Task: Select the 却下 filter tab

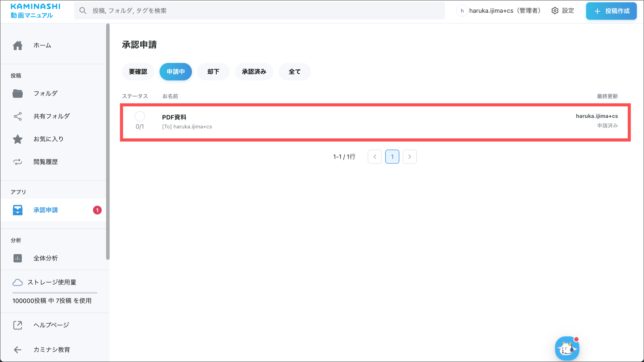Action: 213,72
